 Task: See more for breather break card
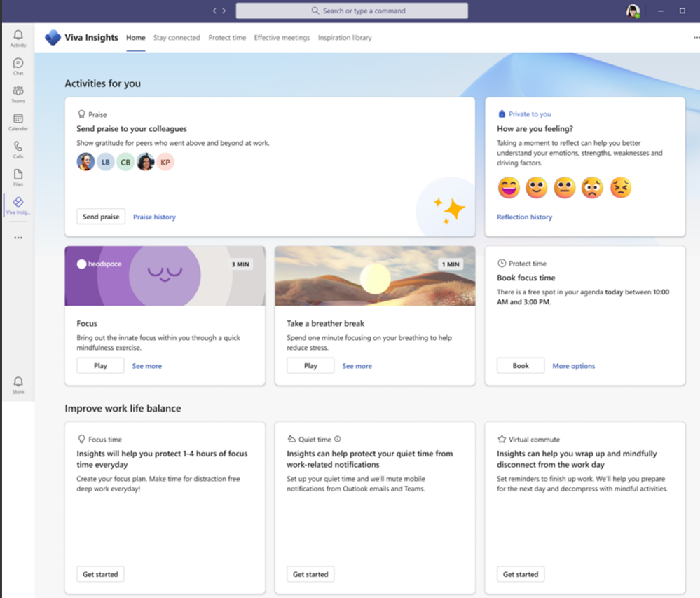click(357, 366)
